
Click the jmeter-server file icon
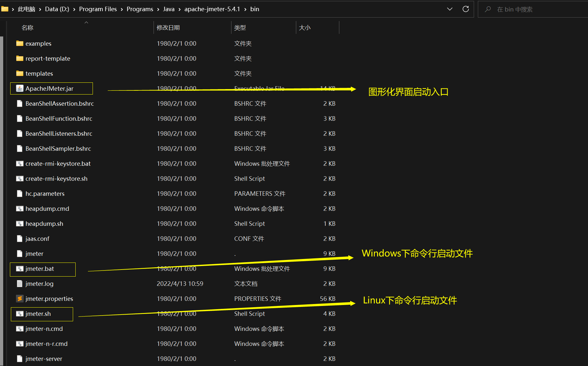(x=20, y=359)
